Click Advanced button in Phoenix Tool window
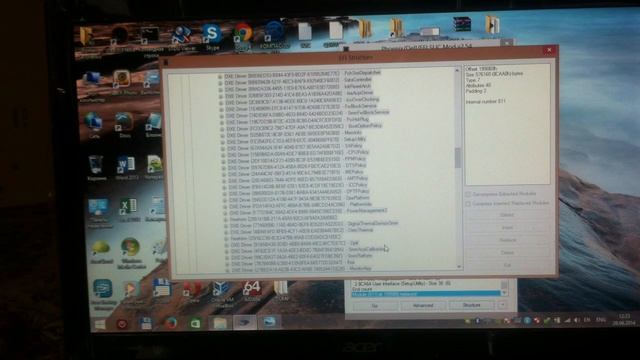640x360 pixels. pyautogui.click(x=423, y=305)
